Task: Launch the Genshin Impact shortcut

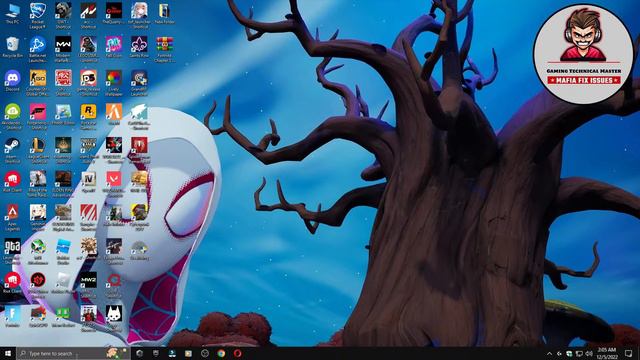Action: coord(38,218)
